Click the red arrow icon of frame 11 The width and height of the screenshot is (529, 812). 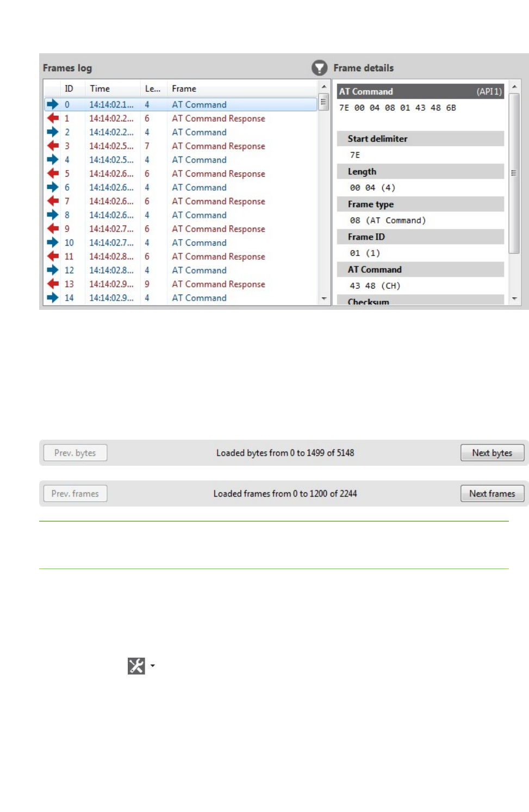click(x=53, y=257)
